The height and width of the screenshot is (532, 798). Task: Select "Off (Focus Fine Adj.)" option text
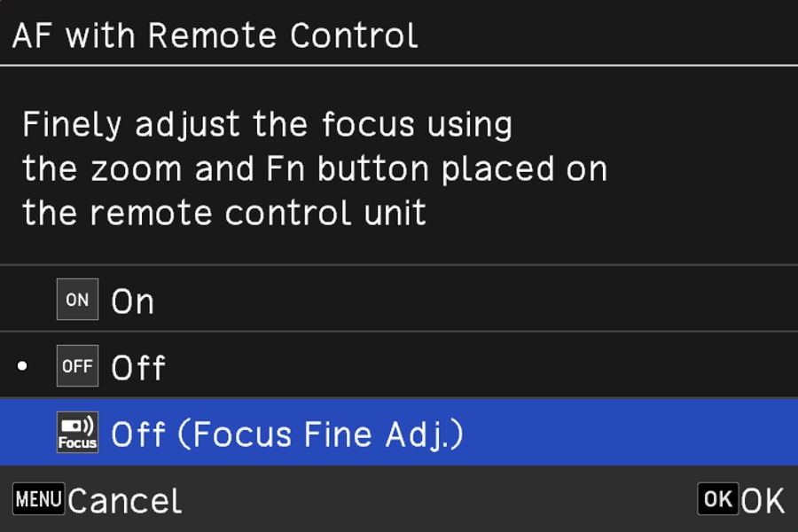coord(287,434)
